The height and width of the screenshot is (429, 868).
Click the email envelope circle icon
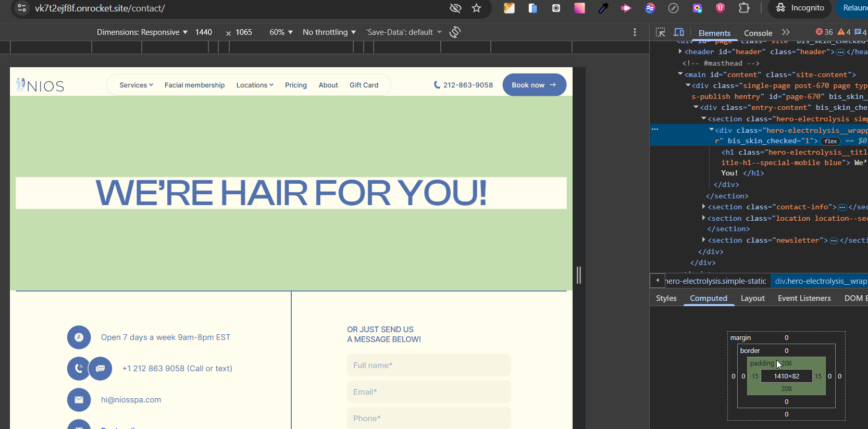pyautogui.click(x=79, y=400)
